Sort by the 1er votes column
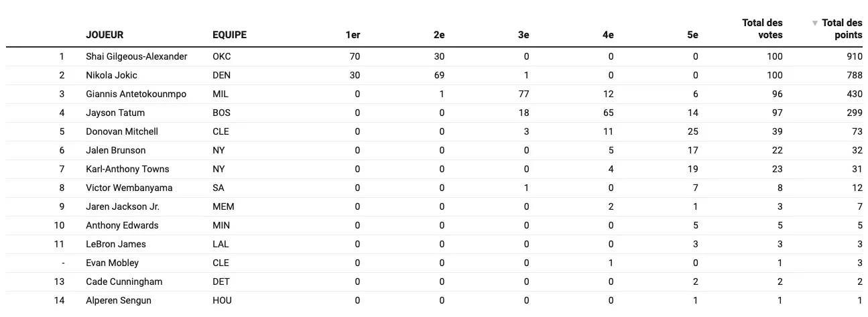The width and height of the screenshot is (868, 317). [x=352, y=35]
